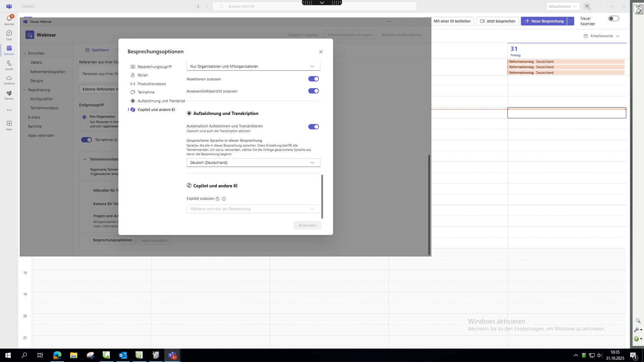Open the Apps plus icon
The height and width of the screenshot is (362, 644).
pyautogui.click(x=9, y=125)
